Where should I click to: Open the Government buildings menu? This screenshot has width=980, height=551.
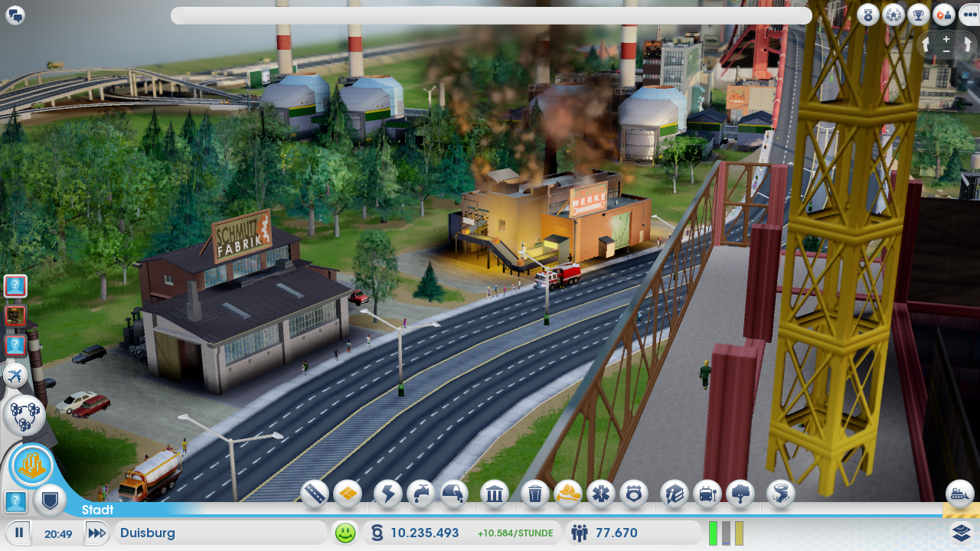click(x=495, y=494)
